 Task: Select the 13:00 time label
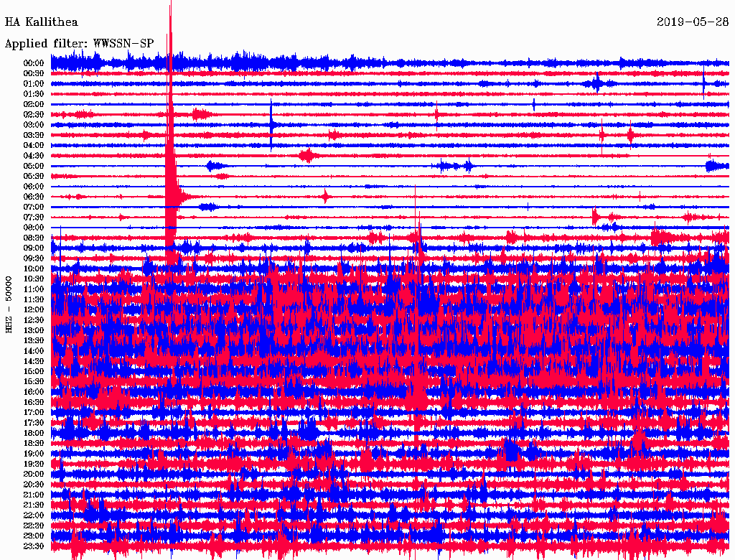pyautogui.click(x=34, y=331)
